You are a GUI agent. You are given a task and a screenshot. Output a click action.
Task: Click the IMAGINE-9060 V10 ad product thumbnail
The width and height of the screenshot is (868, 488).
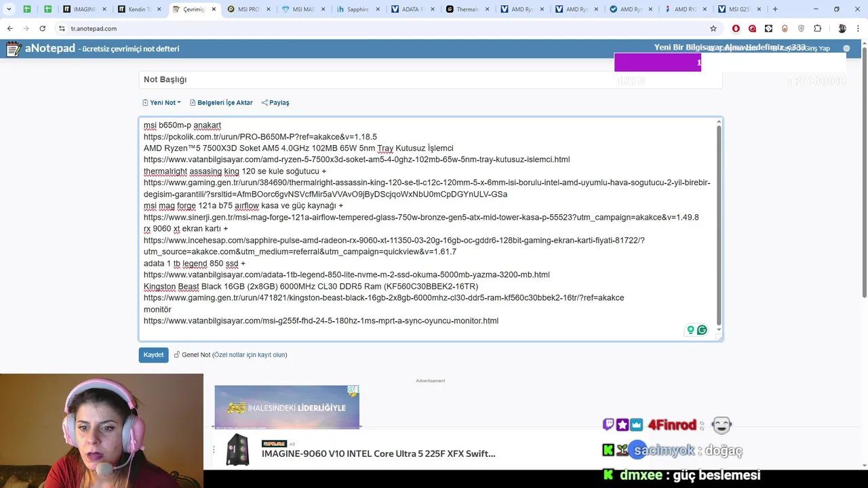point(238,450)
